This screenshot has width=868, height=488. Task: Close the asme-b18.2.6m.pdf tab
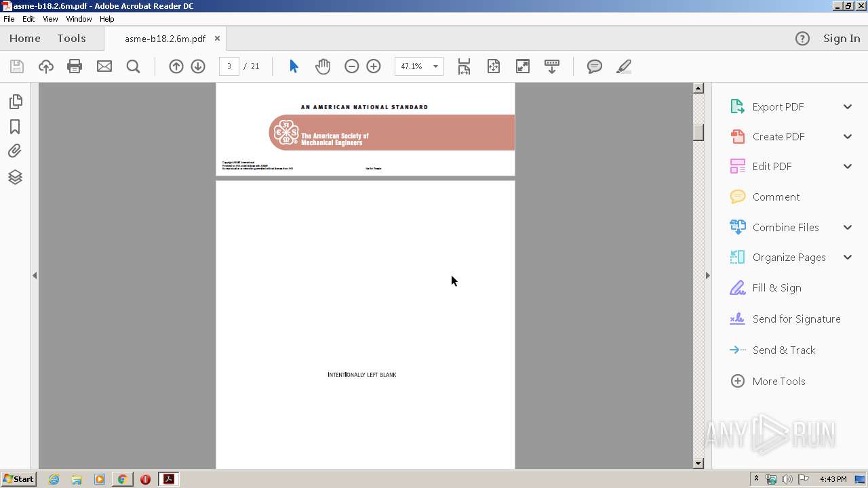click(217, 39)
